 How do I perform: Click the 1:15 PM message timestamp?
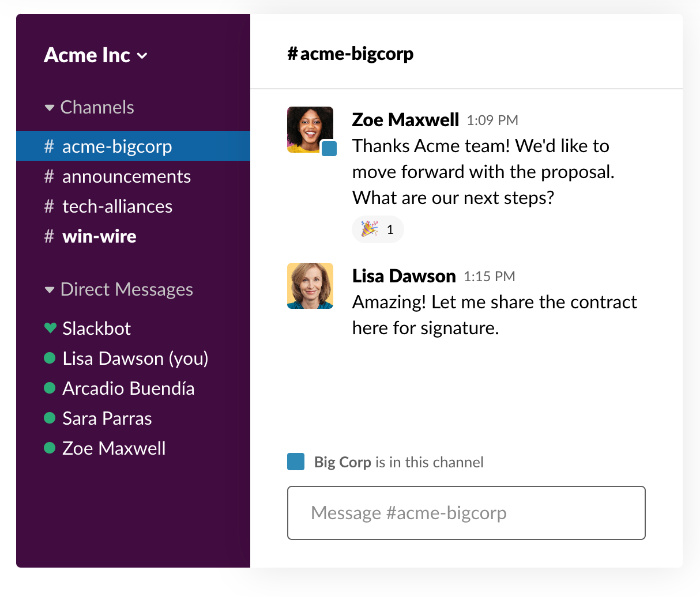tap(490, 277)
